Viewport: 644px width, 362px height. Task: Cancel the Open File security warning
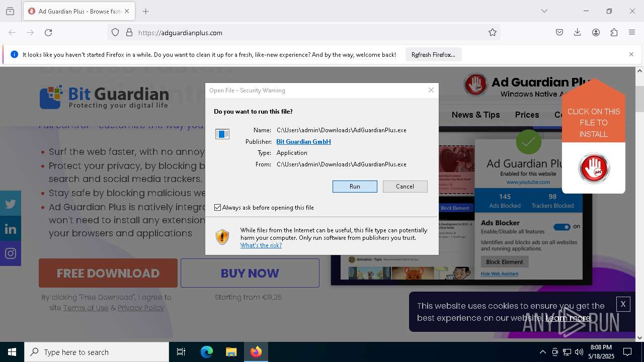[405, 187]
